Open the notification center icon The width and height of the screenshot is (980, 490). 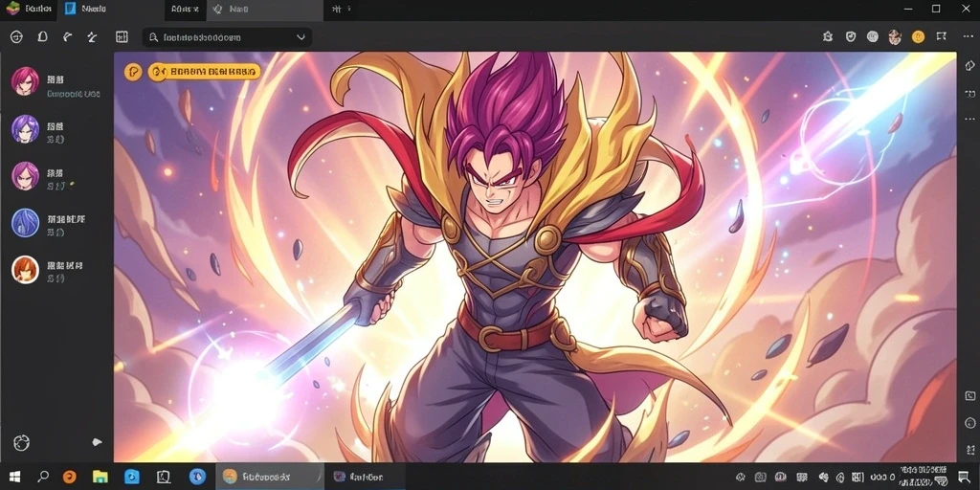point(963,477)
